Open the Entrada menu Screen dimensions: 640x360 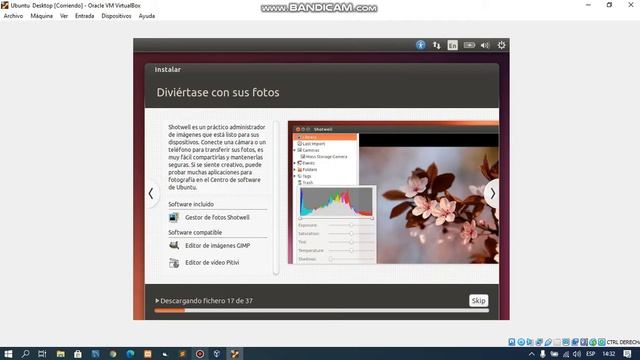click(x=84, y=16)
